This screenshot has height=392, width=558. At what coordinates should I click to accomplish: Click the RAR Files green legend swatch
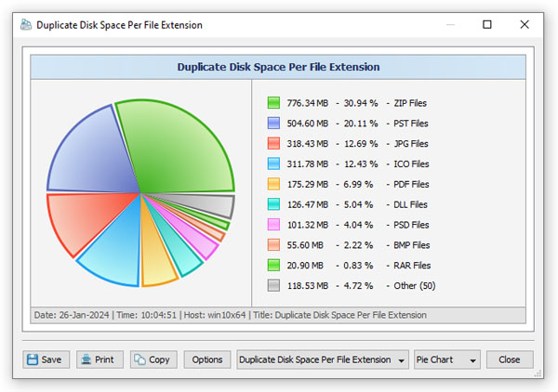pos(273,265)
